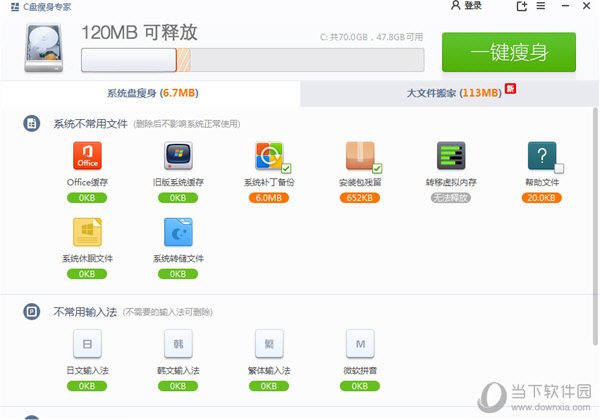Click the 系统补丁备份 icon
The width and height of the screenshot is (600, 420).
tap(269, 156)
